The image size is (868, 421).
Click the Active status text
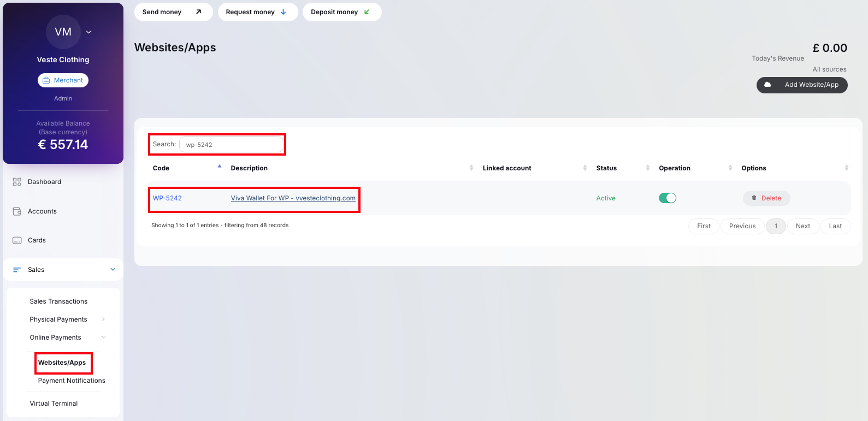click(606, 198)
